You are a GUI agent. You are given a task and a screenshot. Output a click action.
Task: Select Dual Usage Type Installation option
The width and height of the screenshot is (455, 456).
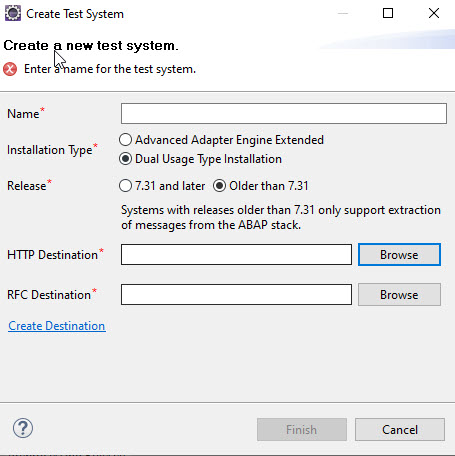pos(200,159)
